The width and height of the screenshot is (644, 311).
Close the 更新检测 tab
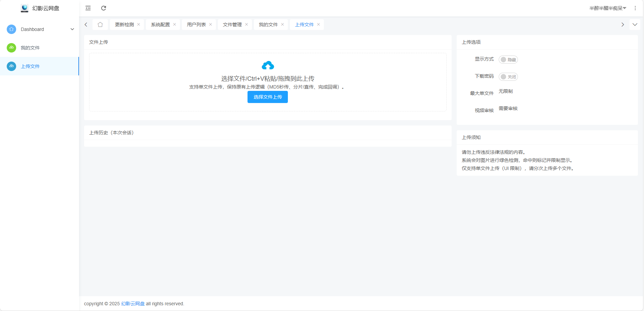pyautogui.click(x=139, y=25)
